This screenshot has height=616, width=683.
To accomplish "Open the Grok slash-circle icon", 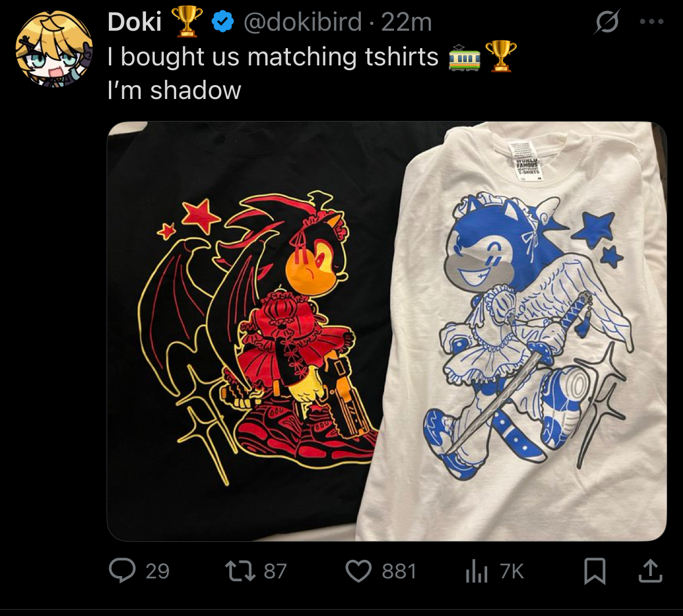I will 607,21.
